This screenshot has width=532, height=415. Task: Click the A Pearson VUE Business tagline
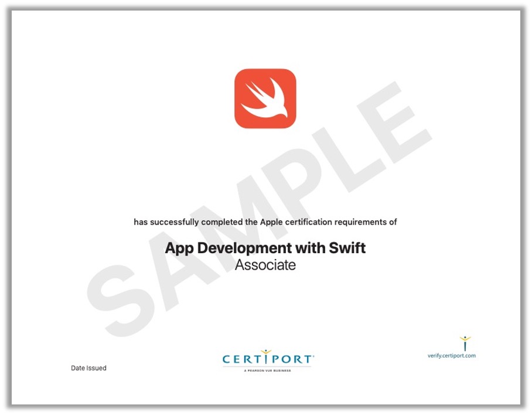pos(268,370)
